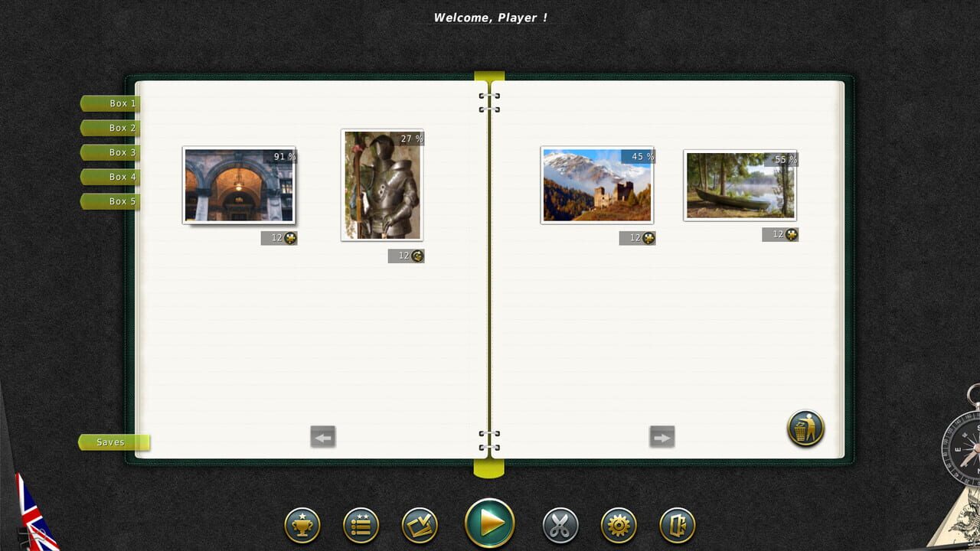Image resolution: width=980 pixels, height=551 pixels.
Task: Exit the game via door icon
Action: pyautogui.click(x=678, y=525)
